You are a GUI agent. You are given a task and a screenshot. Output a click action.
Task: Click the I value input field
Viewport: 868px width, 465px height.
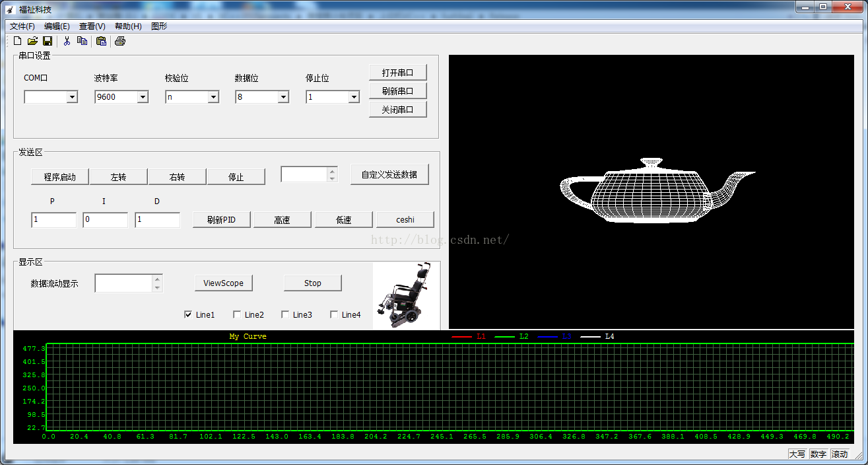coord(105,220)
